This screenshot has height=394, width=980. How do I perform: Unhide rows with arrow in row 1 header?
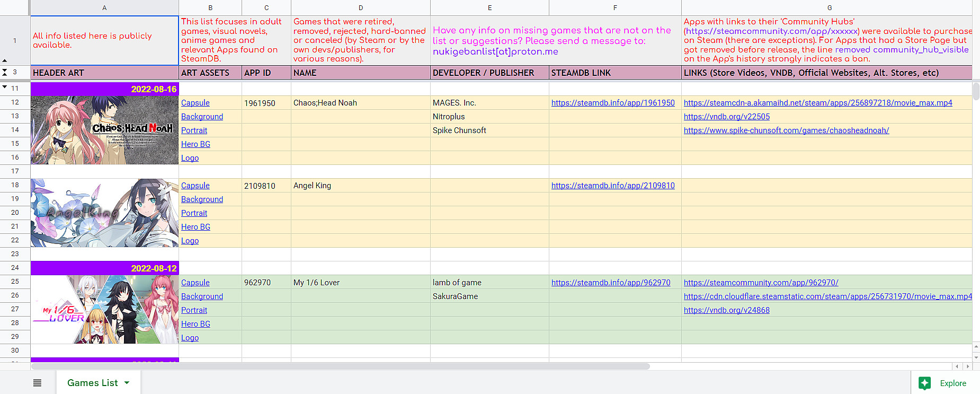click(x=5, y=60)
